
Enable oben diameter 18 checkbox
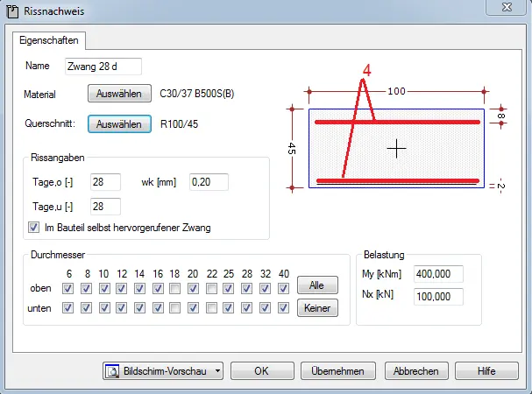[x=174, y=289]
